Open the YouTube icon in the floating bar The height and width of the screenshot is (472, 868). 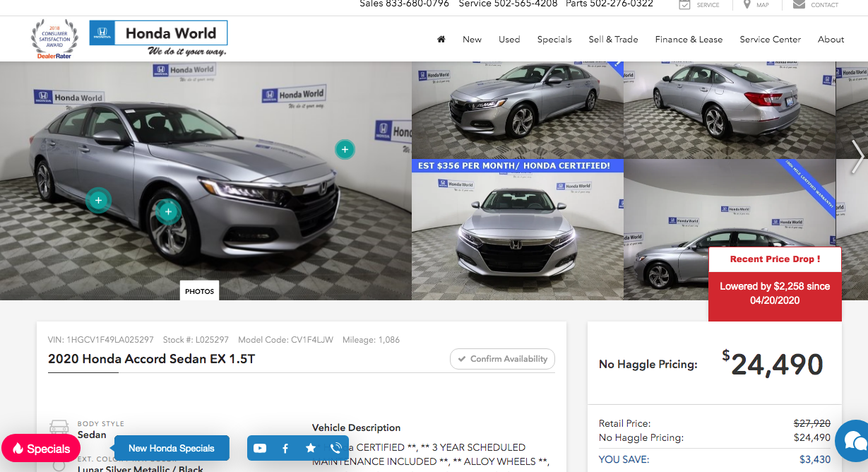pyautogui.click(x=260, y=448)
